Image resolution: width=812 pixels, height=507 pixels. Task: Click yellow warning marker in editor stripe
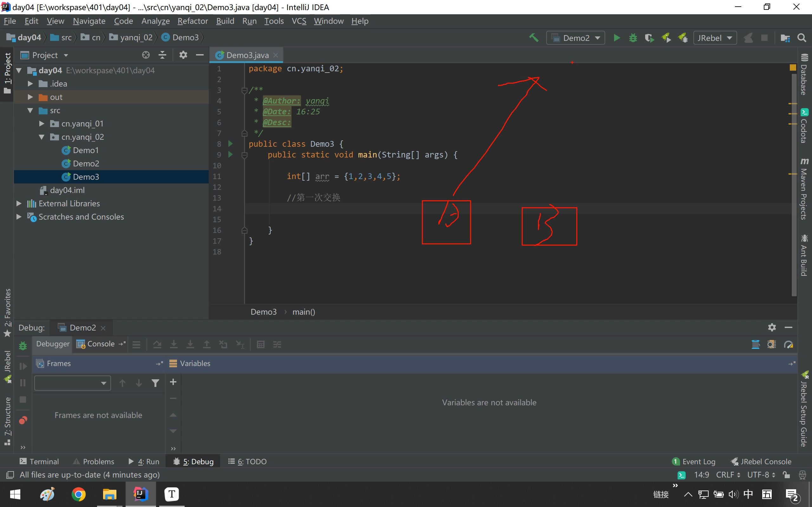coord(793,68)
